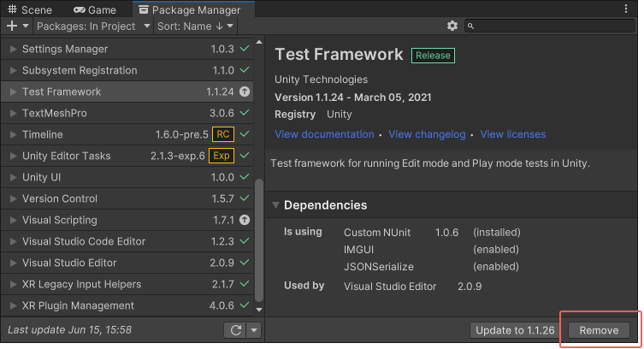The image size is (644, 349).
Task: Expand the Version Control package versions
Action: (13, 198)
